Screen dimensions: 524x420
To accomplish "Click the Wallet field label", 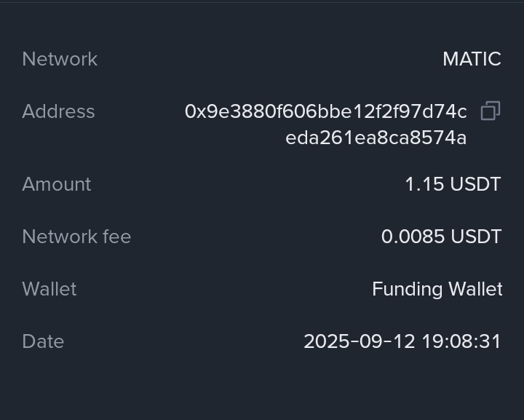I will click(x=49, y=289).
